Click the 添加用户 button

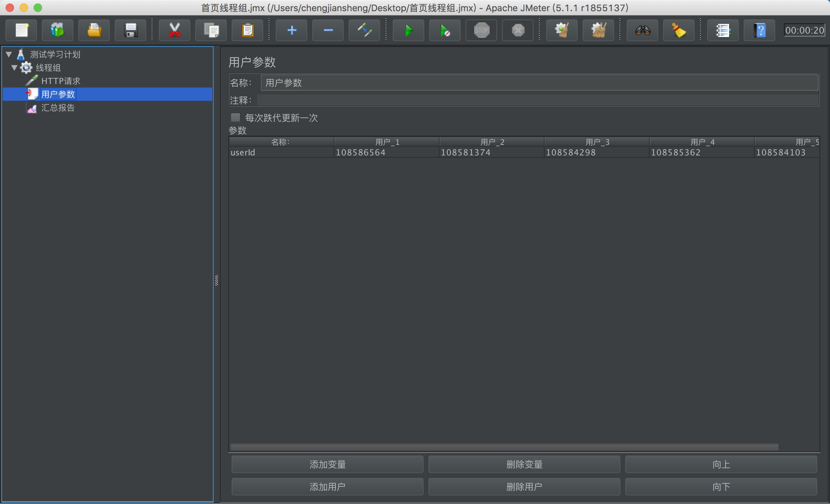(327, 486)
